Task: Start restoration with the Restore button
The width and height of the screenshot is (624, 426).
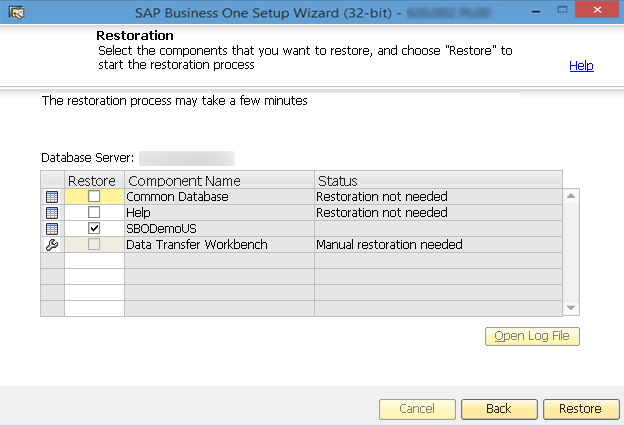Action: (x=581, y=409)
